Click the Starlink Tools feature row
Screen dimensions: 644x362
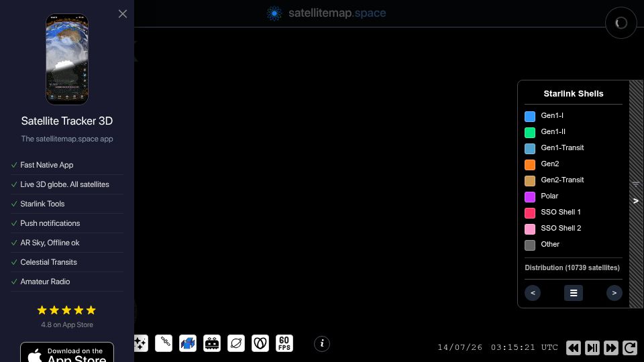(x=67, y=204)
